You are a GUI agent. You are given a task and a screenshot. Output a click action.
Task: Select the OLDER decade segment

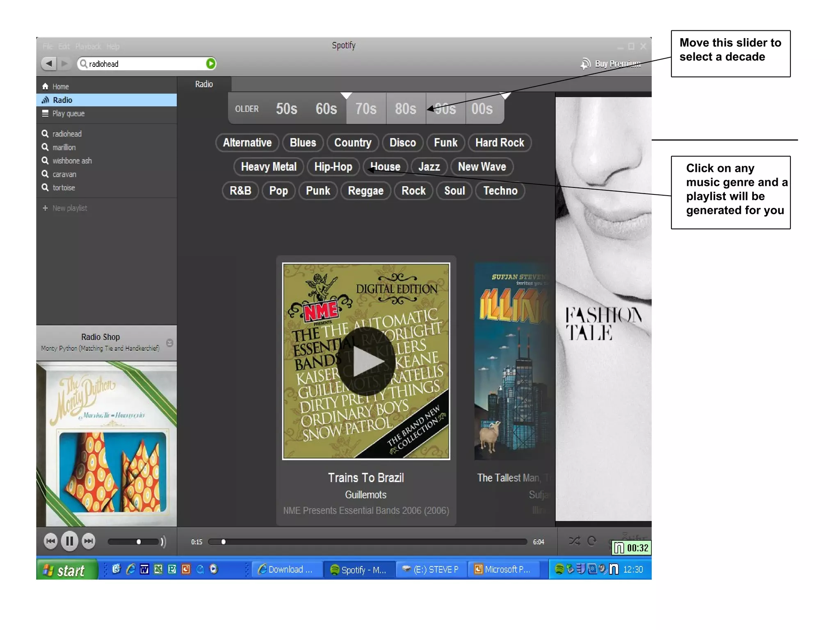[247, 109]
